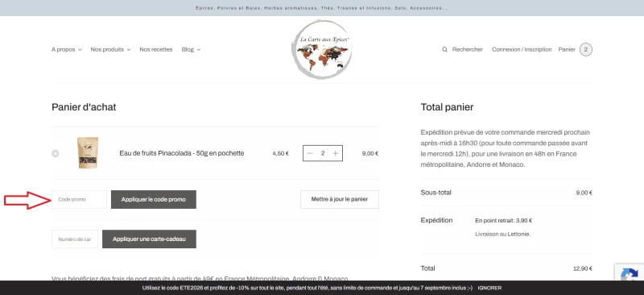Image resolution: width=644 pixels, height=295 pixels.
Task: Expand the Blog menu
Action: (x=191, y=49)
